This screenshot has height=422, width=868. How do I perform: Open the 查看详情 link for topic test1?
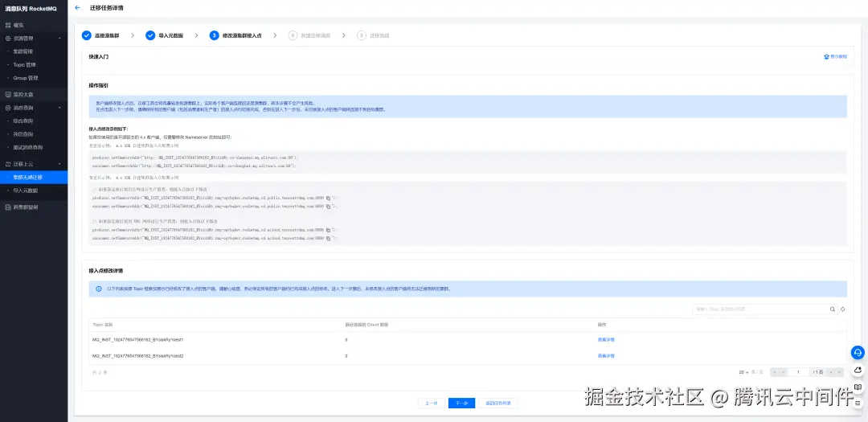click(x=606, y=339)
